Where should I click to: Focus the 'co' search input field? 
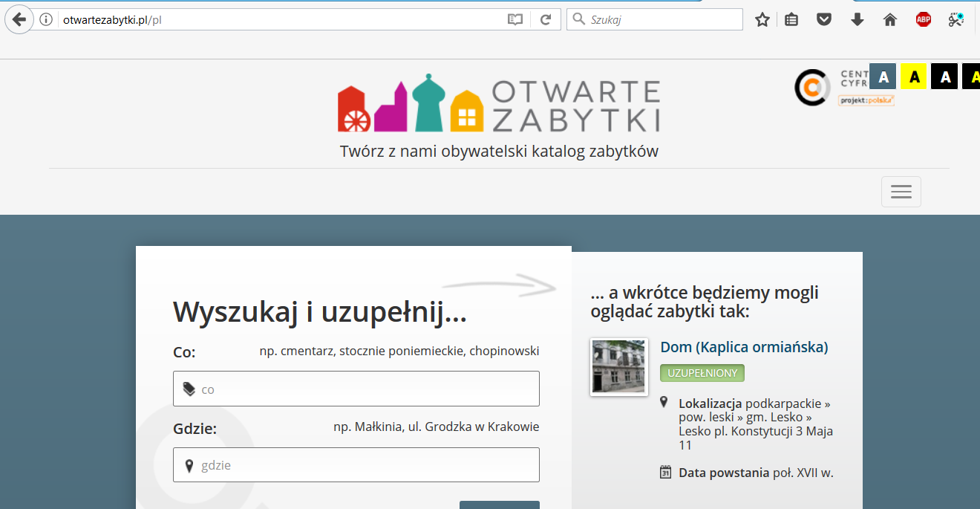click(356, 389)
